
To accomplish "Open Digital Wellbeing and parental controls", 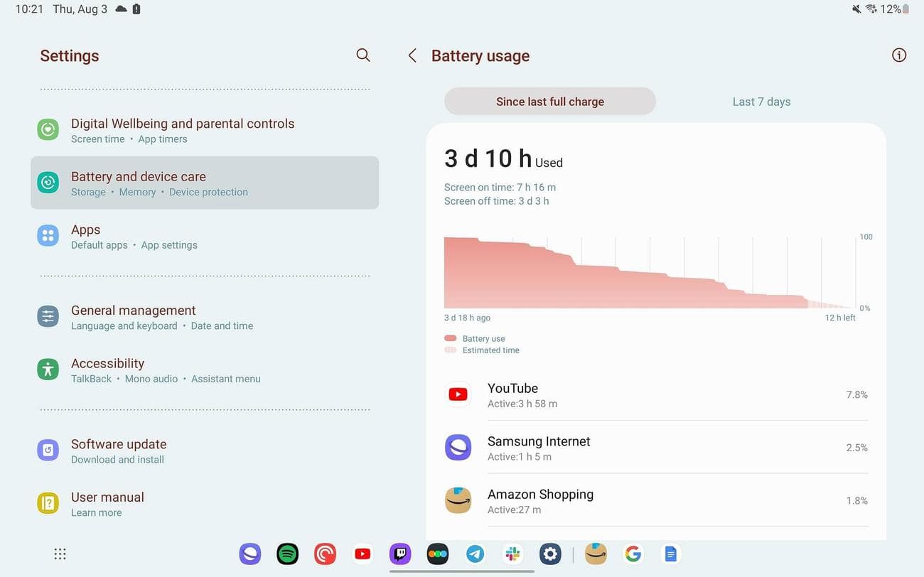I will click(x=182, y=129).
